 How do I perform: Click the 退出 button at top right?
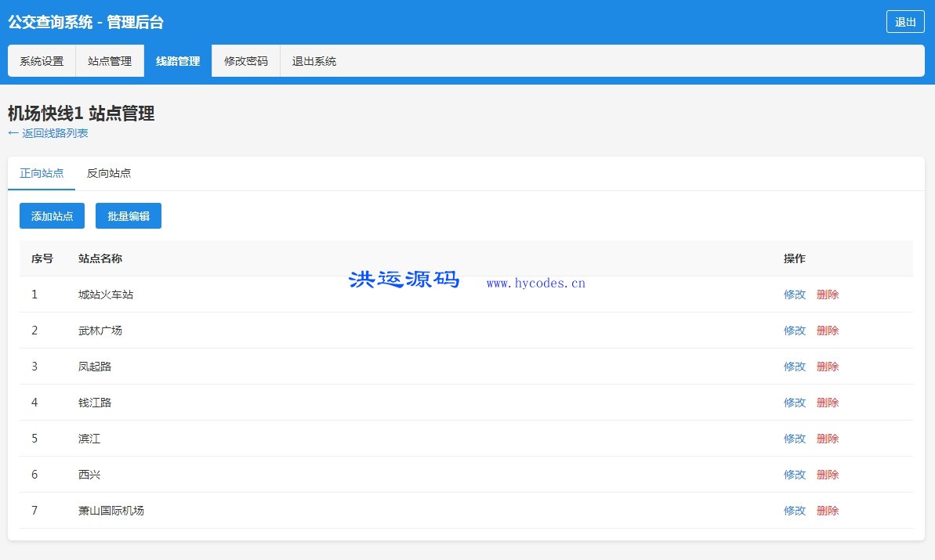905,23
